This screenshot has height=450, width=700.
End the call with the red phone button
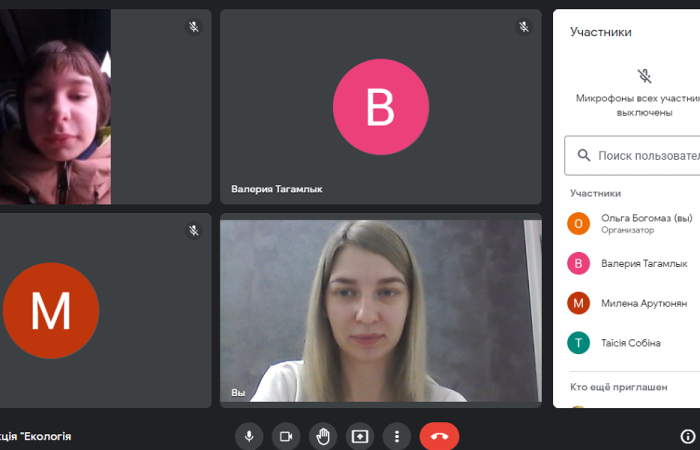pos(439,436)
